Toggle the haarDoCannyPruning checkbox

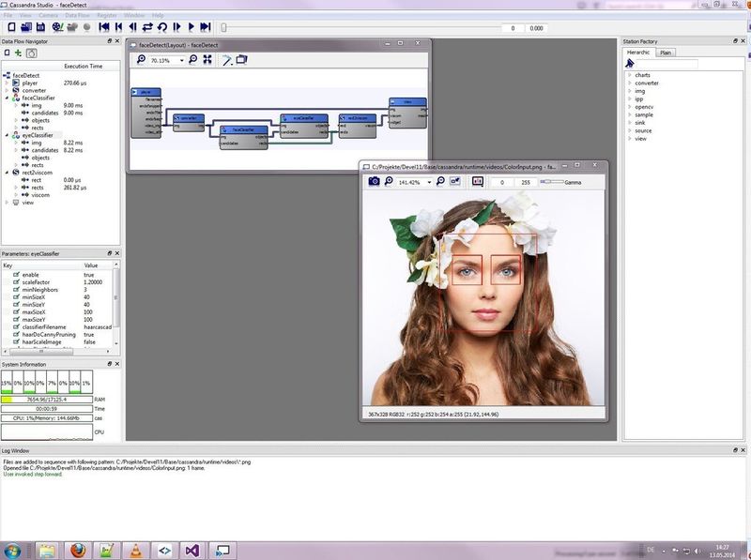(16, 335)
